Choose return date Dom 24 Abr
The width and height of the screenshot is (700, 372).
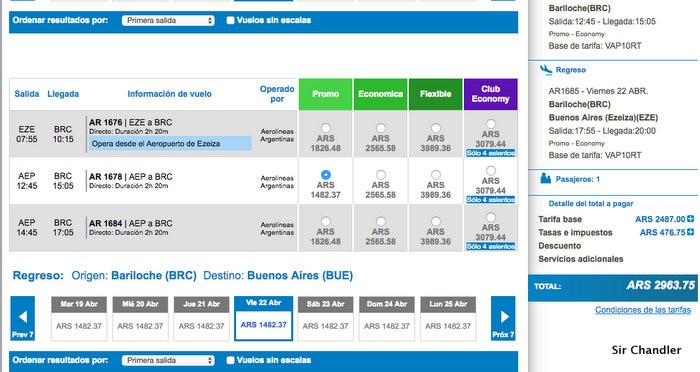coord(387,318)
